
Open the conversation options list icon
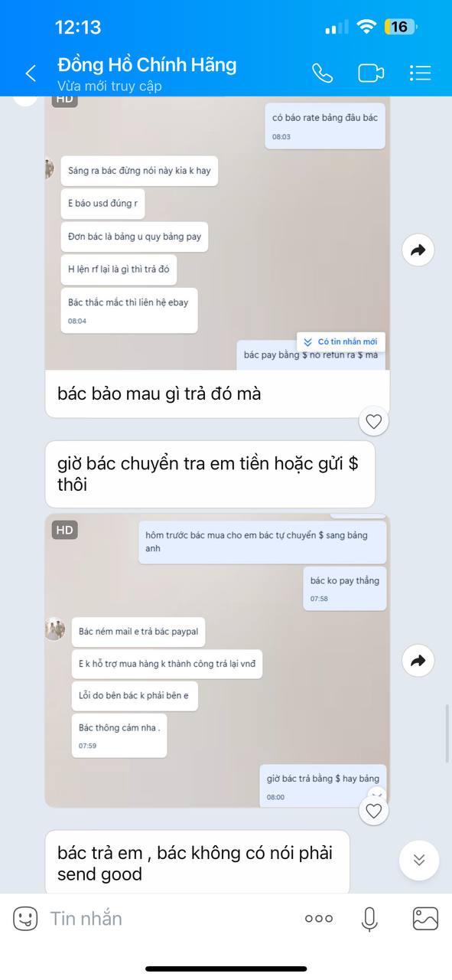tap(420, 73)
